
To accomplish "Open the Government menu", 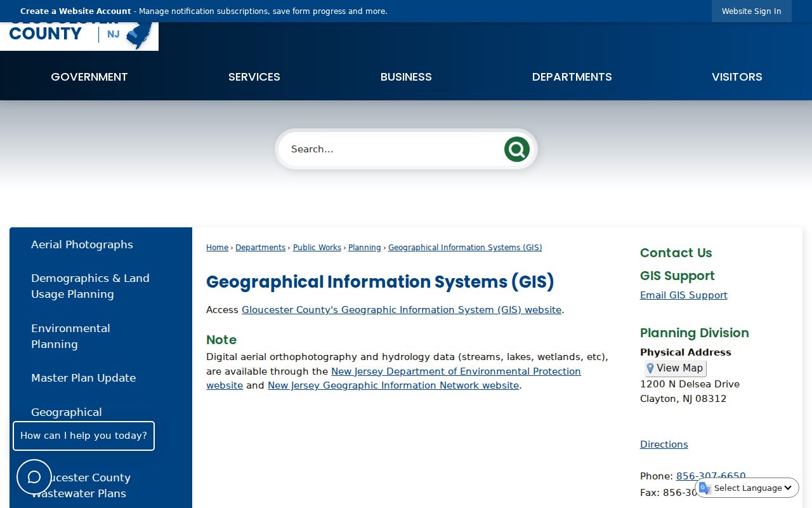I will (89, 77).
